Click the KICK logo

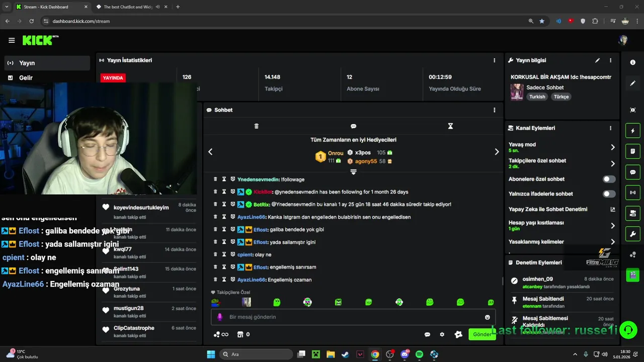coord(40,40)
